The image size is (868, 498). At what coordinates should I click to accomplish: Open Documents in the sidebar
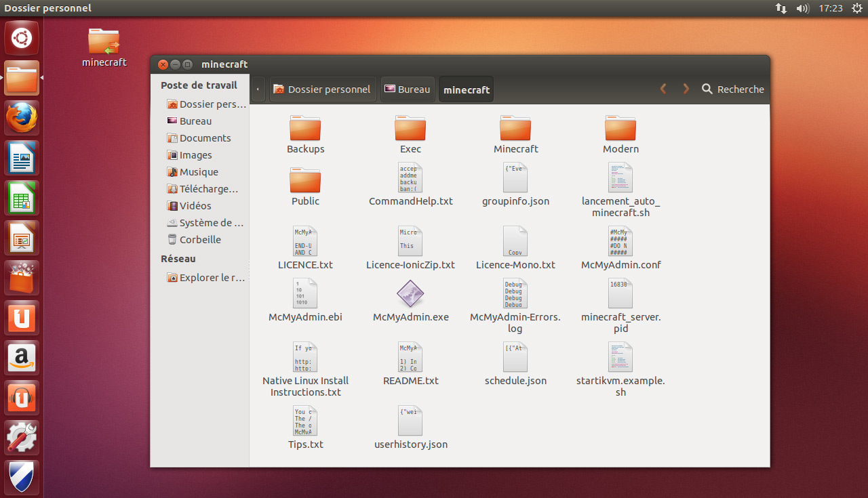[x=205, y=138]
